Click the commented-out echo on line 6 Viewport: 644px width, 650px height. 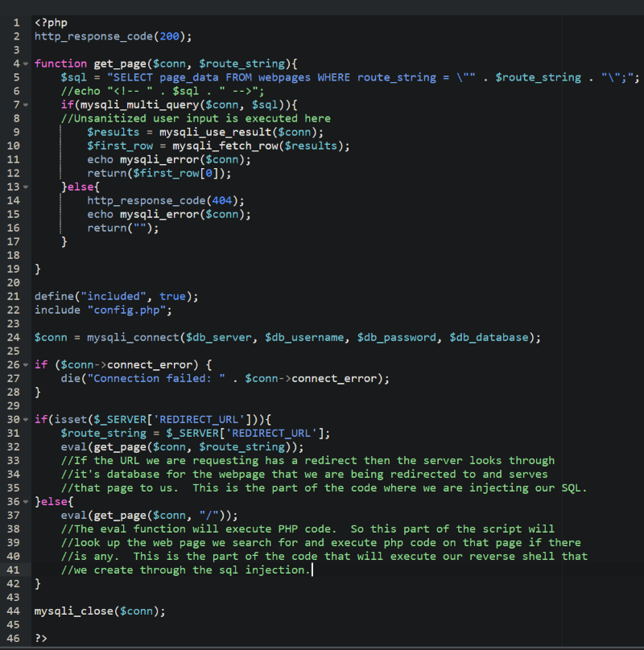[163, 91]
